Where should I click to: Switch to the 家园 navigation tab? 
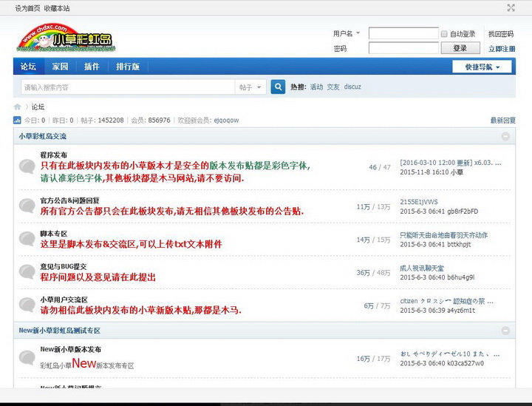[x=60, y=67]
